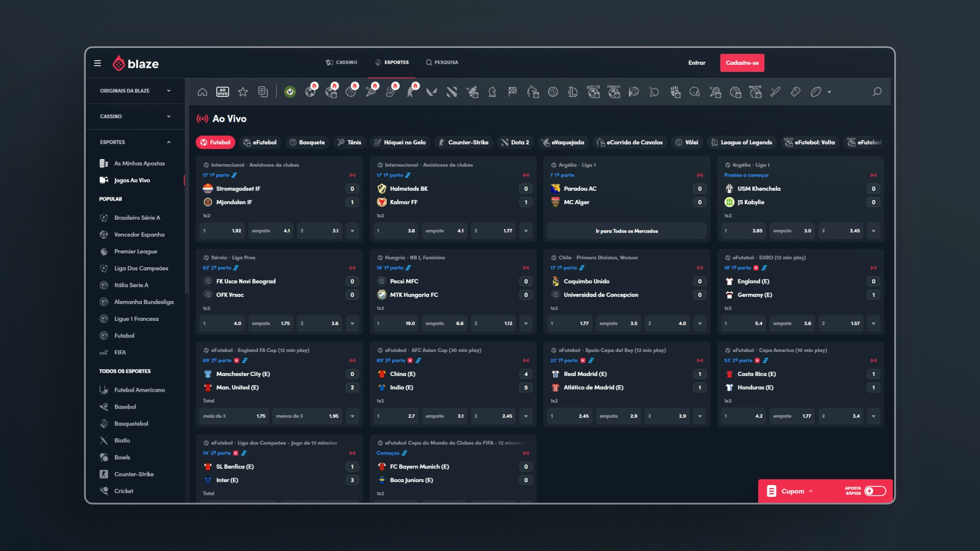Select the green football icon in toolbar
The width and height of the screenshot is (980, 551).
(290, 92)
